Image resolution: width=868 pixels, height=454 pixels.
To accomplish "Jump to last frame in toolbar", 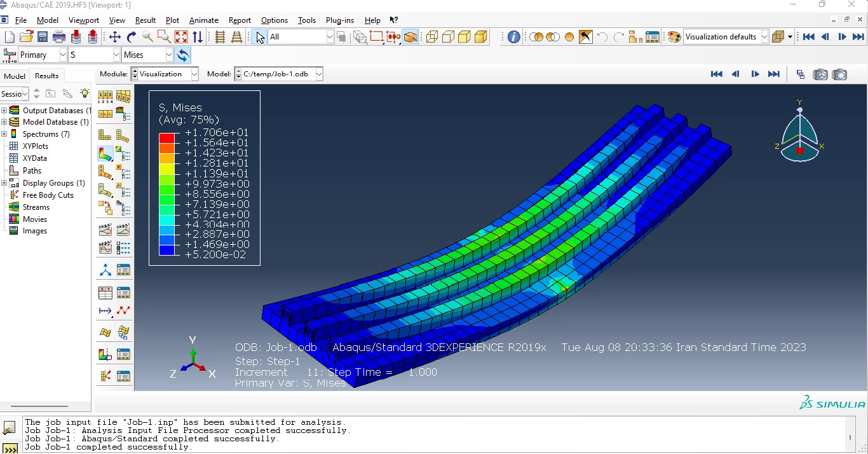I will tap(858, 37).
